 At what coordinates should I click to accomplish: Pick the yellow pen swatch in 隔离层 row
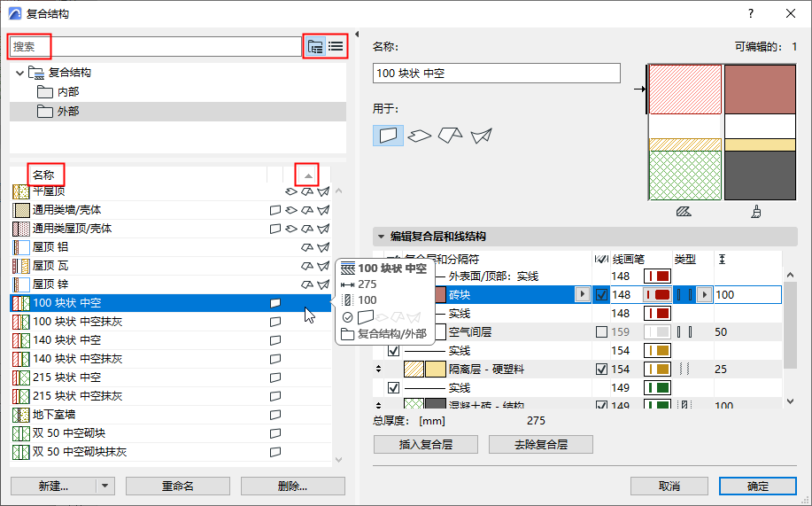pyautogui.click(x=657, y=370)
